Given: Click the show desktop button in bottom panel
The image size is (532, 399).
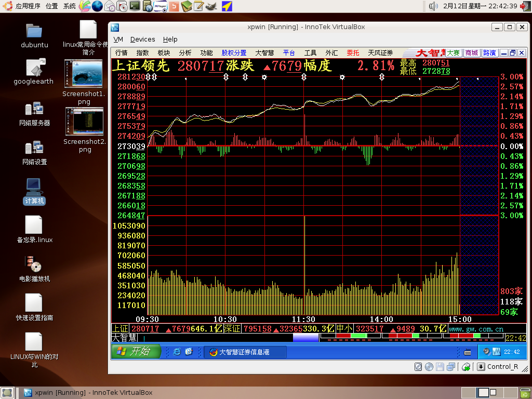Looking at the screenshot, I should 7,393.
